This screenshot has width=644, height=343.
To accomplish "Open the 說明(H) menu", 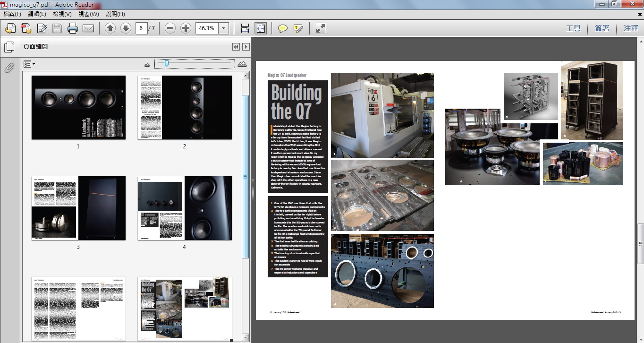I will pos(115,14).
